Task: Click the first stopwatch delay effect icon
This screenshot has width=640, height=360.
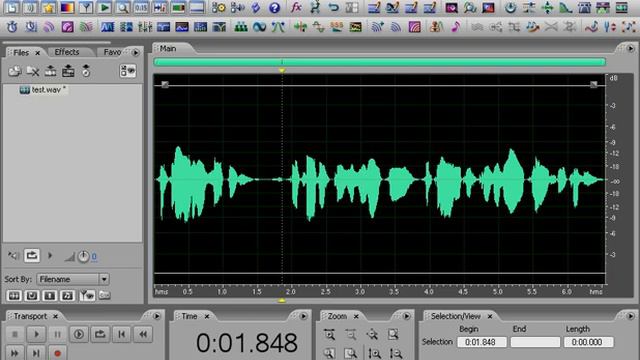Action: pos(12,27)
